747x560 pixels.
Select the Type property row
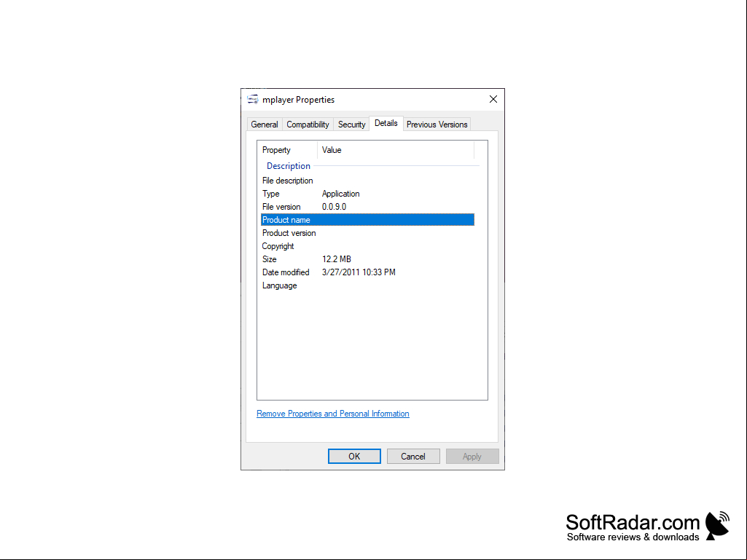pos(367,194)
